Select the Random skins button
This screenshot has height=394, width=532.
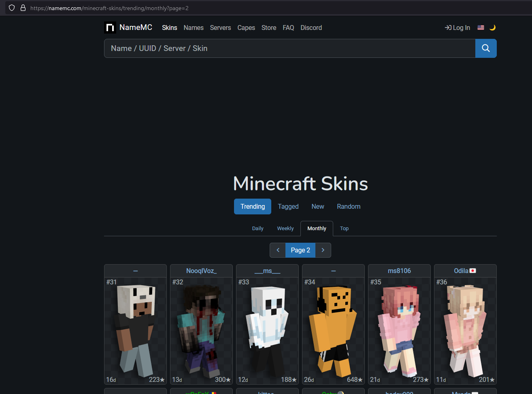tap(349, 206)
